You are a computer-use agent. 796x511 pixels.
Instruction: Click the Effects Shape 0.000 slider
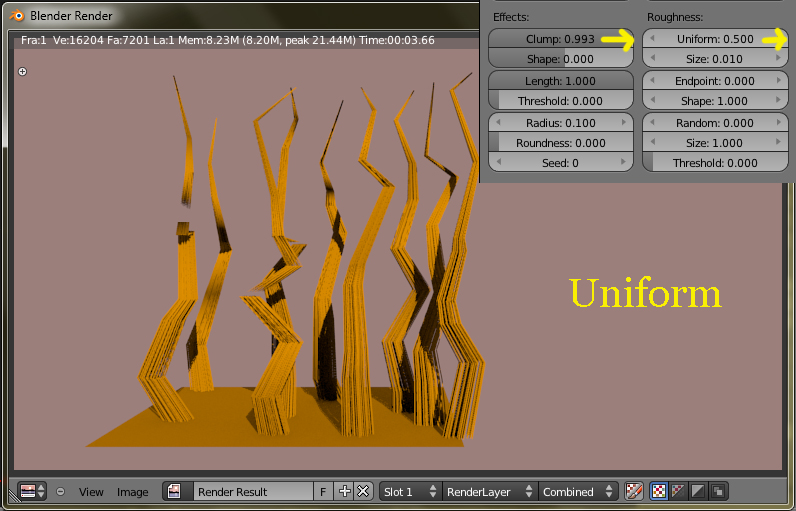click(560, 59)
